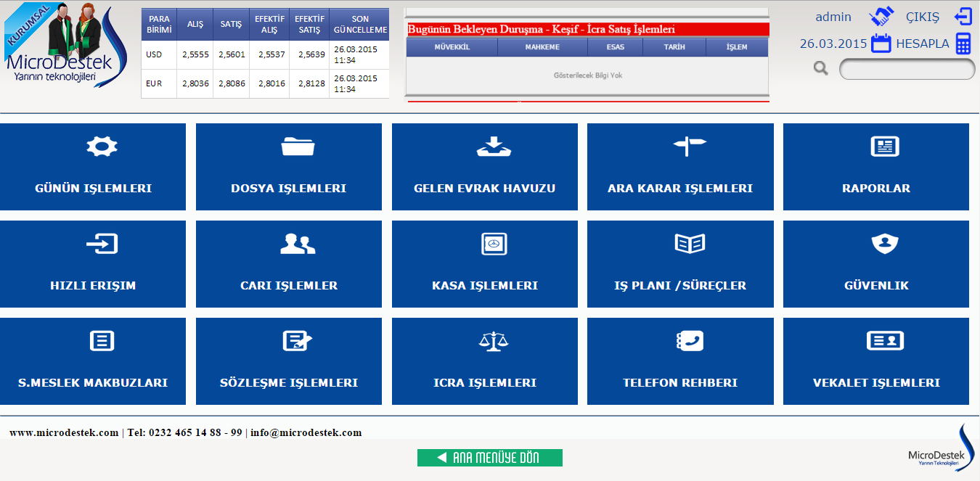
Task: Click the calendar icon beside the date
Action: click(881, 44)
